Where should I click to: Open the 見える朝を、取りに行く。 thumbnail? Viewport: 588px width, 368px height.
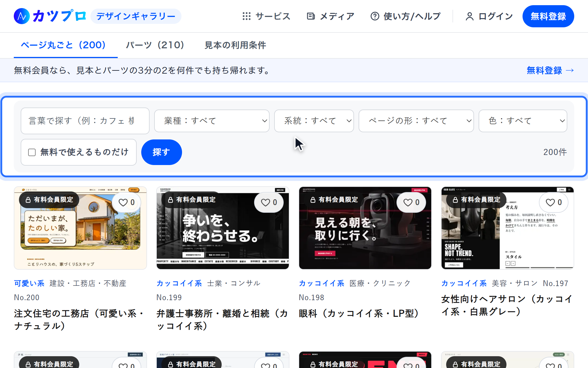(x=365, y=228)
